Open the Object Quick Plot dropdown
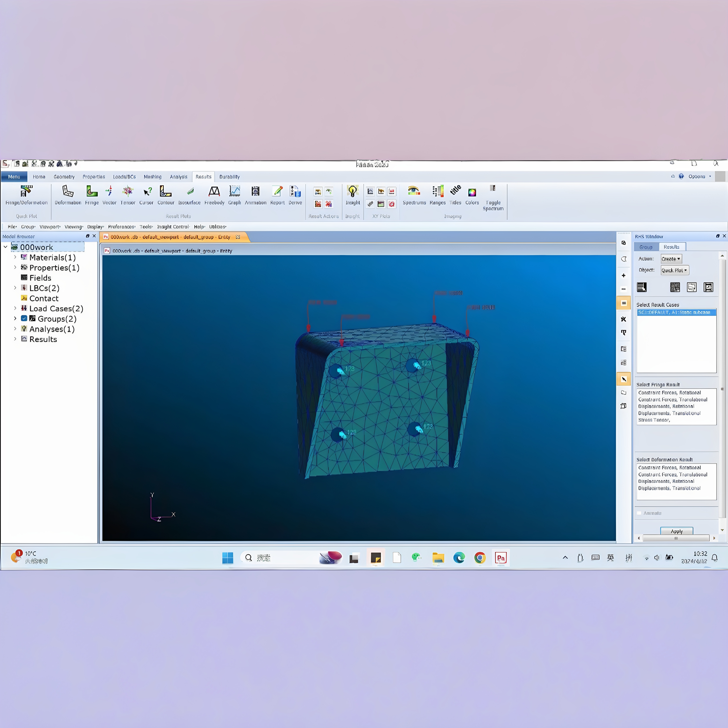 pyautogui.click(x=675, y=270)
